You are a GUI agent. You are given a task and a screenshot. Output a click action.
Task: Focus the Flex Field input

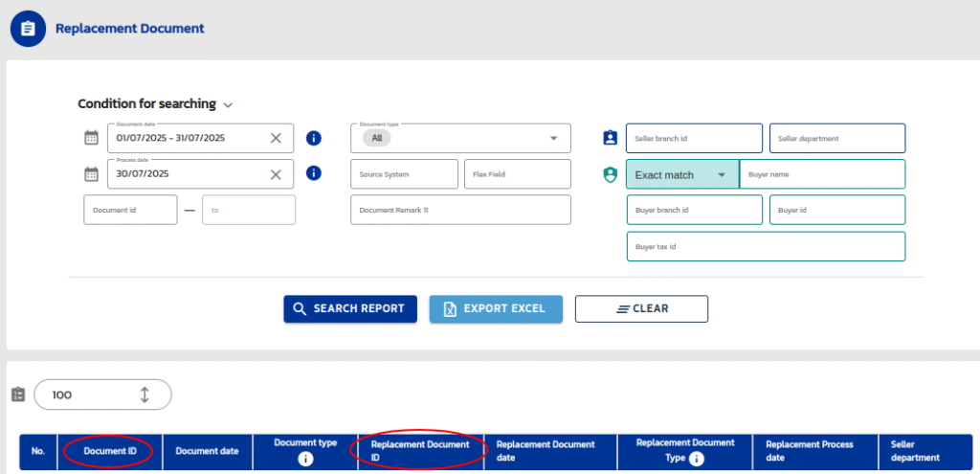[518, 174]
